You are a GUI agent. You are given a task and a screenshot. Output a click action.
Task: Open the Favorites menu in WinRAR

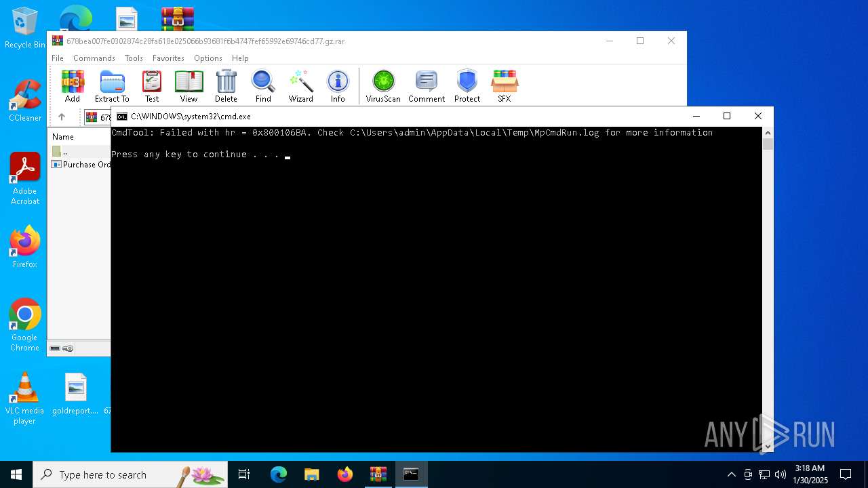click(168, 58)
